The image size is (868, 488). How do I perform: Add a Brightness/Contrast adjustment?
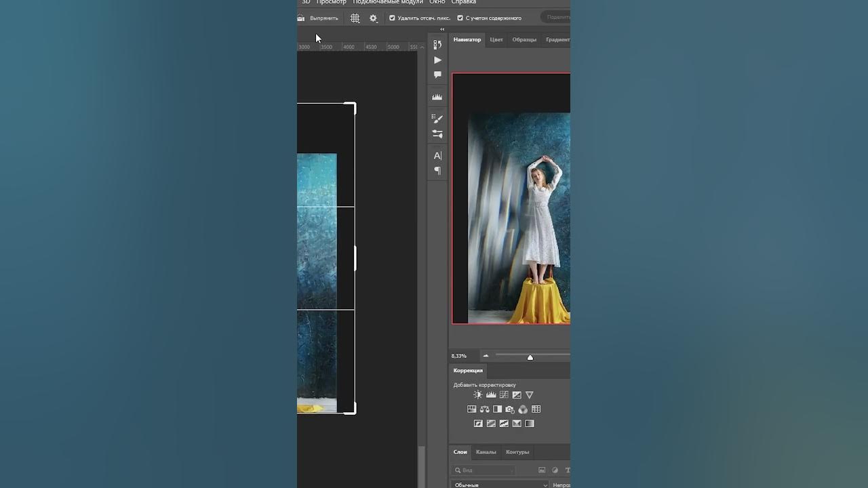[478, 394]
